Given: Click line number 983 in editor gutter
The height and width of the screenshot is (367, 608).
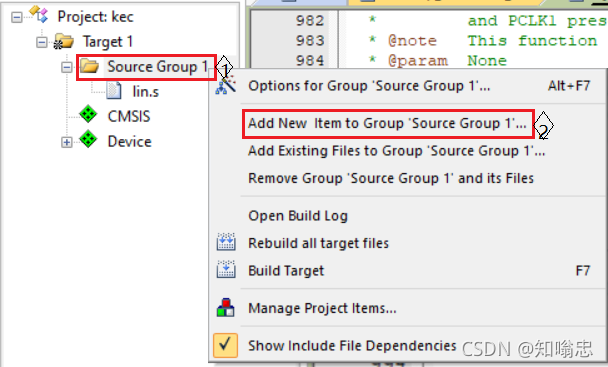Looking at the screenshot, I should [310, 40].
